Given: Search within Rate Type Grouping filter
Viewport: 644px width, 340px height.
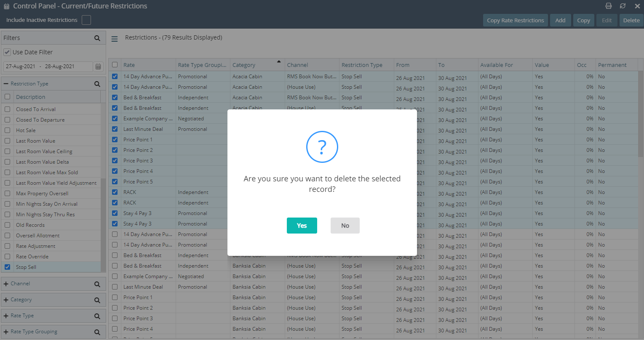Looking at the screenshot, I should pos(97,332).
